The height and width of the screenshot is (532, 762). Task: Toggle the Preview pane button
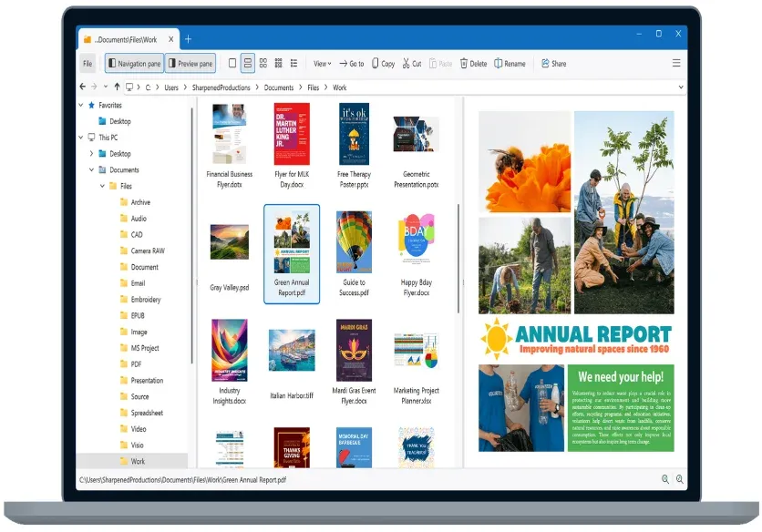tap(190, 64)
